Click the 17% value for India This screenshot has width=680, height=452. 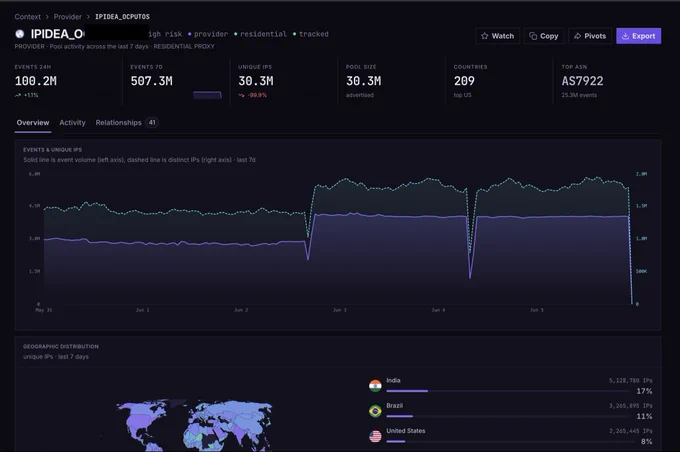[x=644, y=391]
